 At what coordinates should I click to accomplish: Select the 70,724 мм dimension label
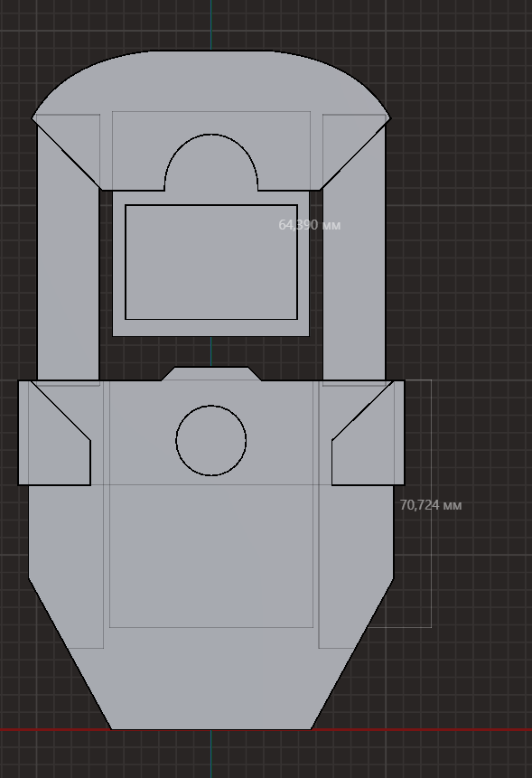[430, 505]
